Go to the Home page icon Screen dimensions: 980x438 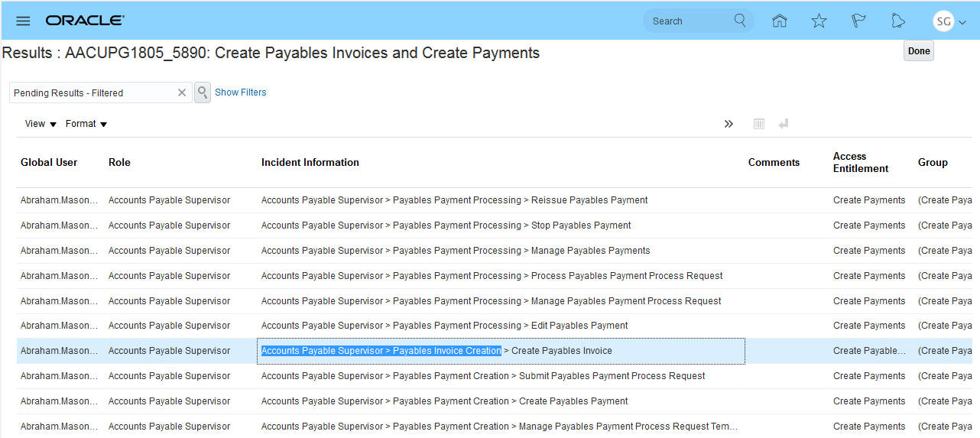[779, 21]
